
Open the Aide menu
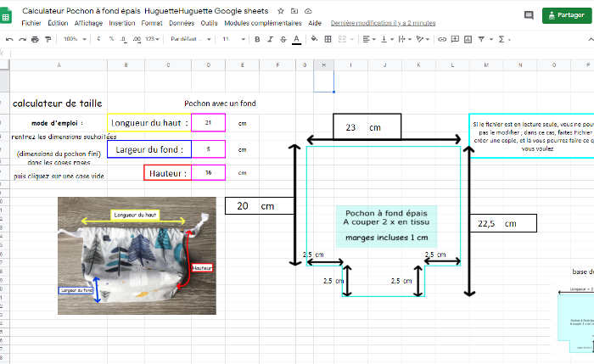(315, 23)
